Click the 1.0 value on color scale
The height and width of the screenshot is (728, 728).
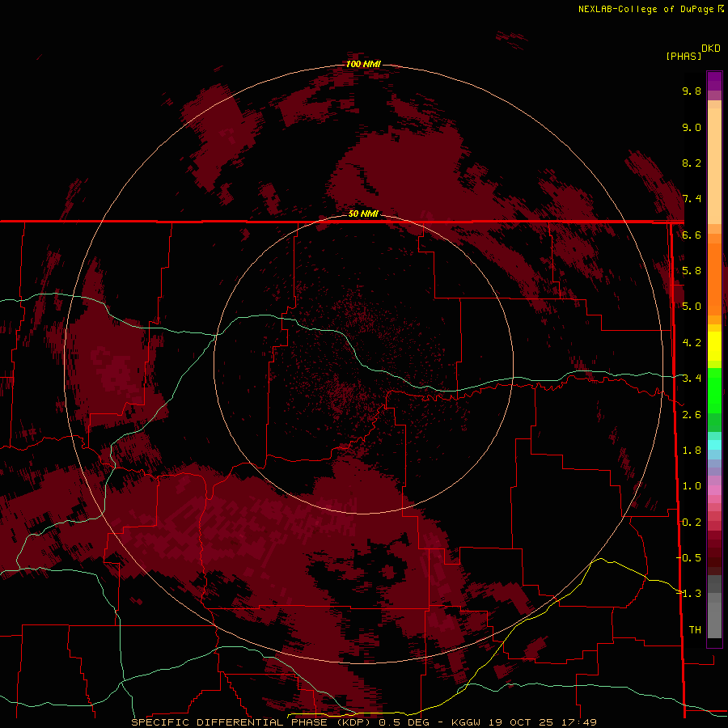coord(692,486)
